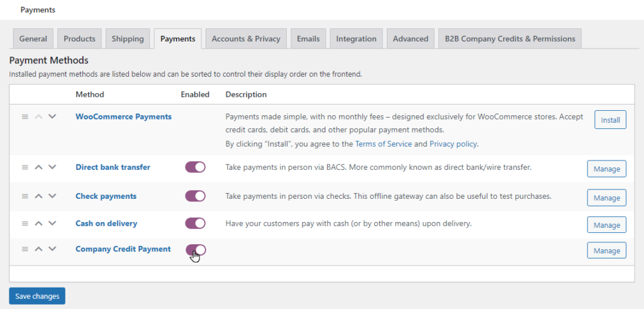Open the Check payments link
The width and height of the screenshot is (644, 309).
tap(106, 196)
